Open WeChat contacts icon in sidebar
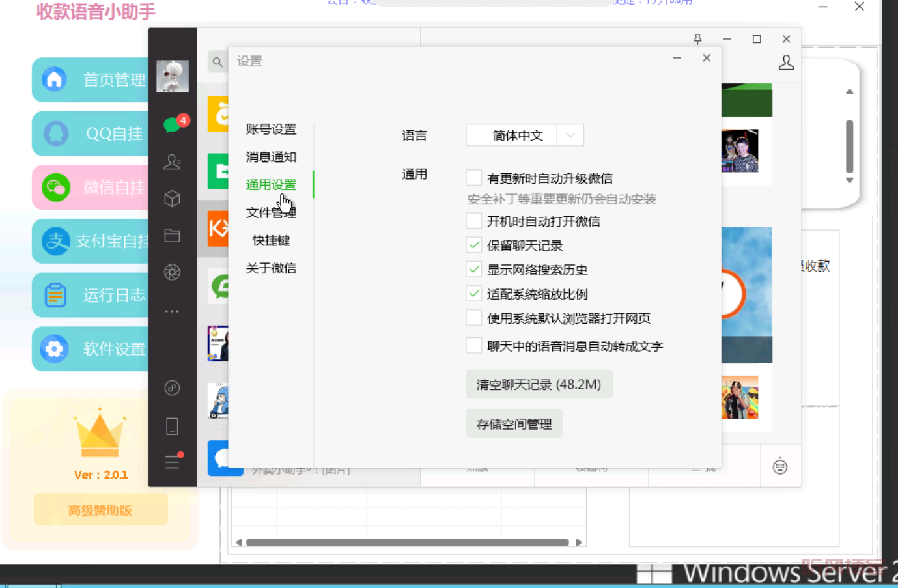The width and height of the screenshot is (898, 588). click(x=172, y=161)
